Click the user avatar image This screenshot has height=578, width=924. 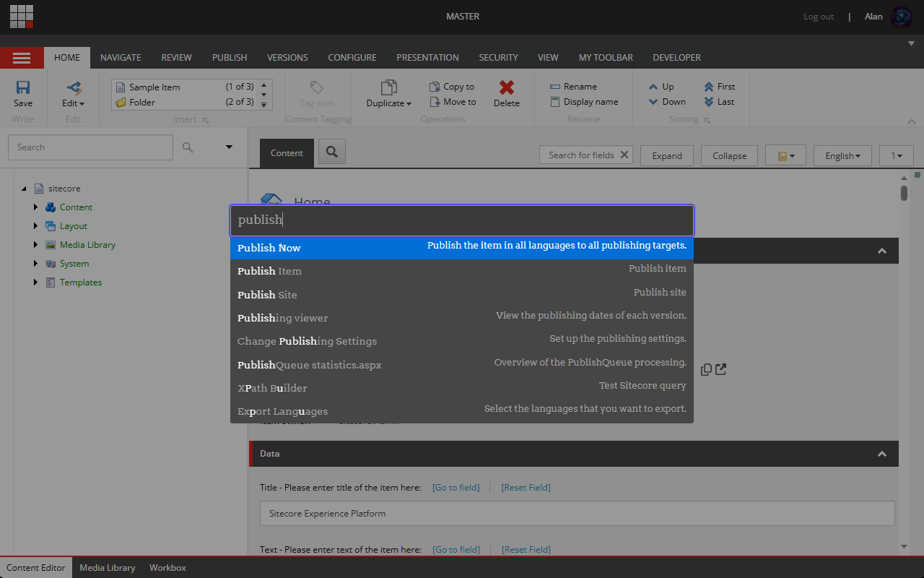click(902, 17)
